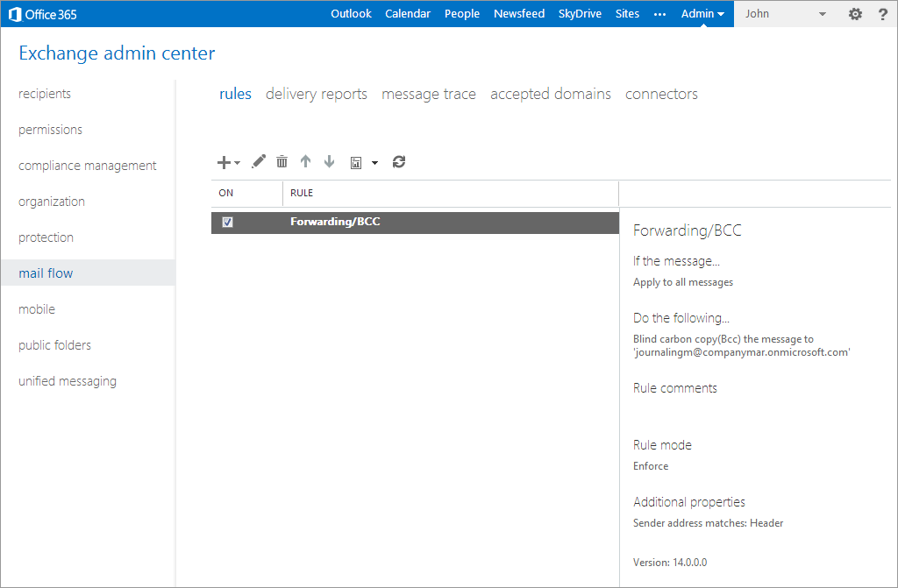Click 'Sender address matches: Header' text
Viewport: 898px width, 588px height.
(709, 523)
